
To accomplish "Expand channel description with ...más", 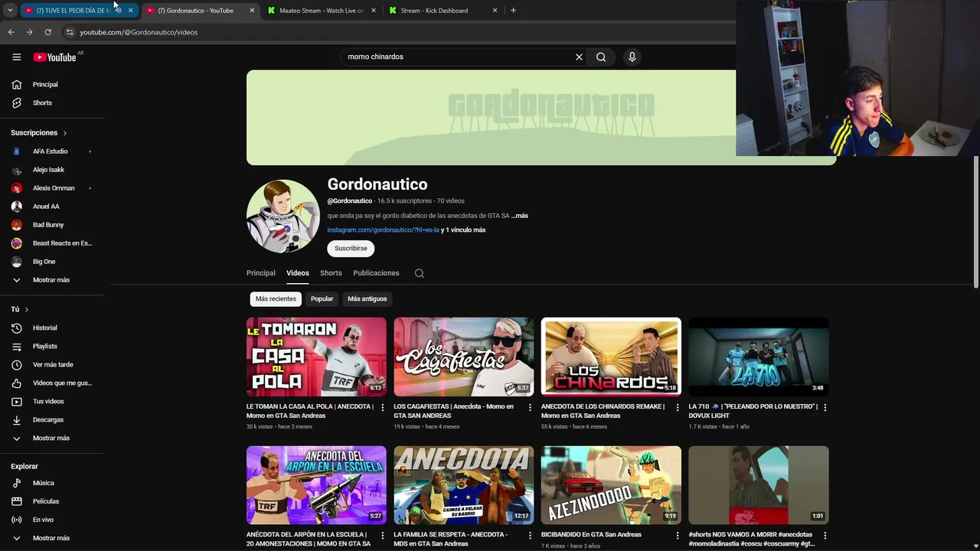I will [x=520, y=216].
